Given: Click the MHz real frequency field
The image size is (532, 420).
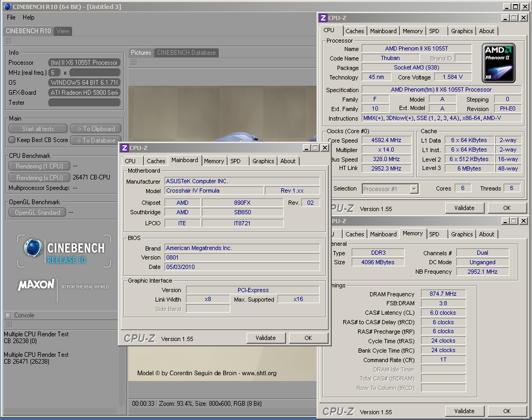Looking at the screenshot, I should (95, 73).
